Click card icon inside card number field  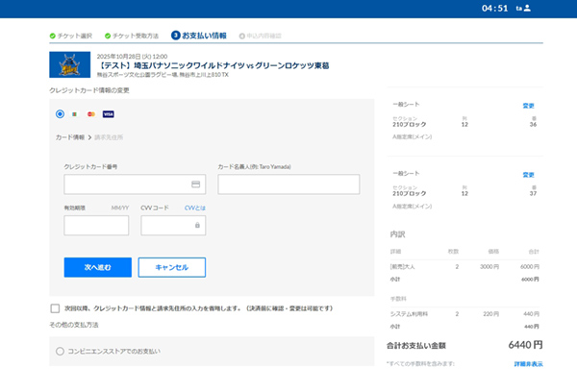click(196, 184)
